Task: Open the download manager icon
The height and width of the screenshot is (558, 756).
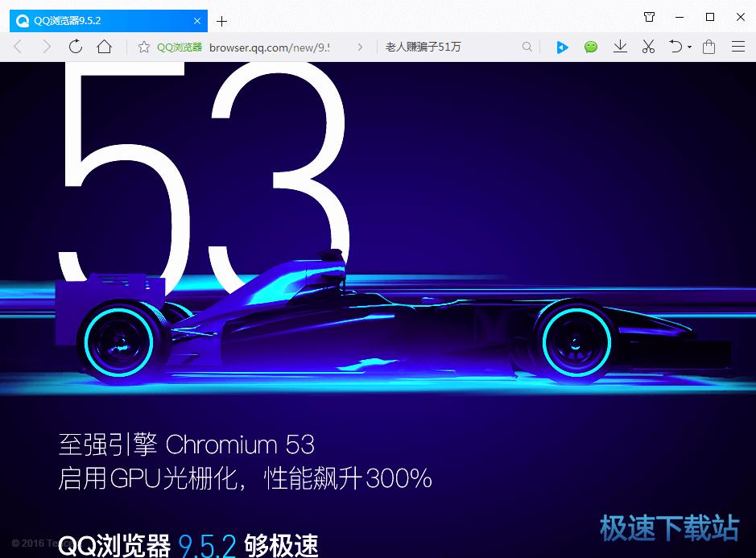Action: [x=620, y=46]
